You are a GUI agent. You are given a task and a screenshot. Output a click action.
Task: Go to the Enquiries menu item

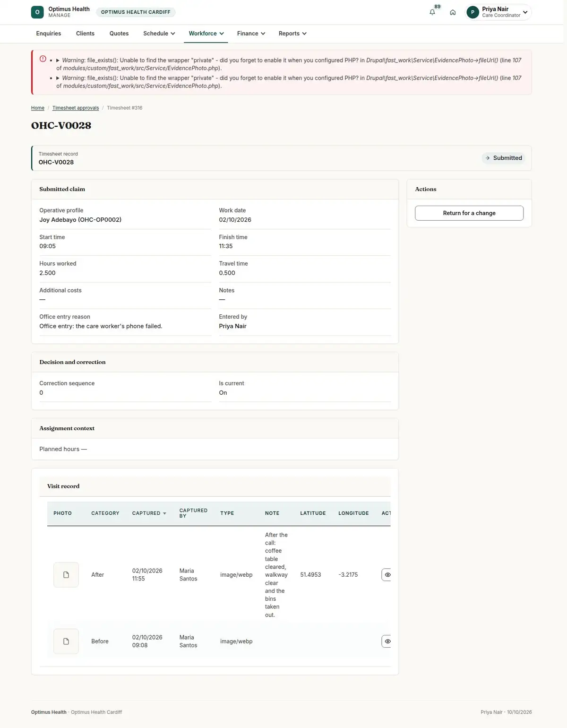49,34
